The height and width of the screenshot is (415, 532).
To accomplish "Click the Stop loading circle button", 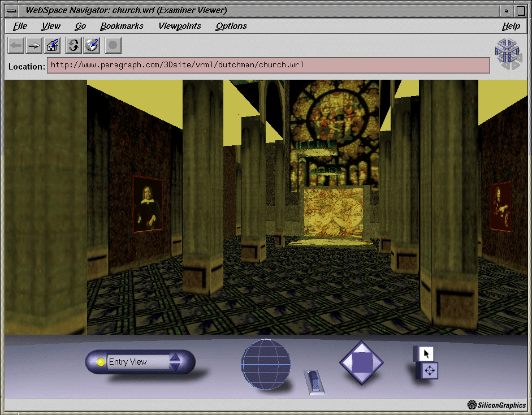I will (x=113, y=45).
